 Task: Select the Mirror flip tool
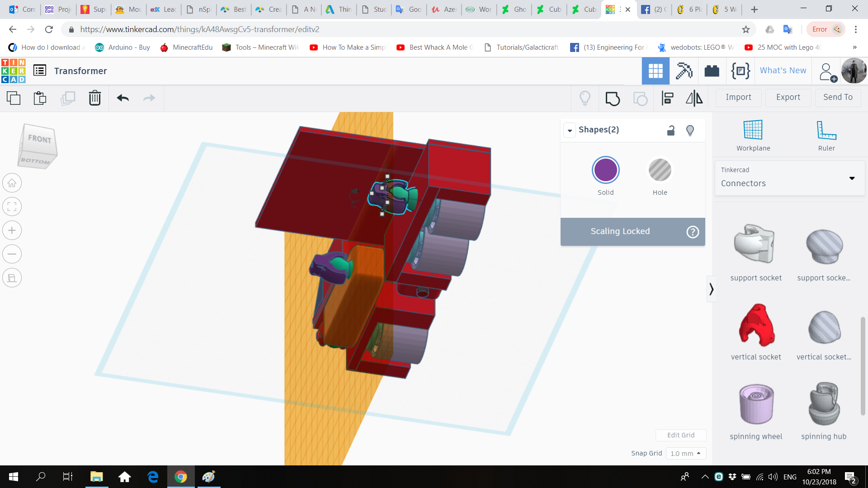pyautogui.click(x=694, y=99)
